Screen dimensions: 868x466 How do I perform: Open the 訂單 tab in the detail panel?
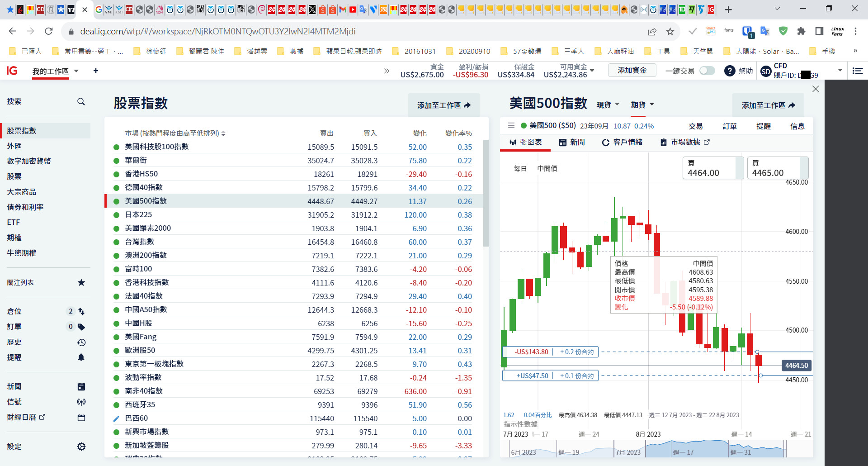tap(730, 126)
